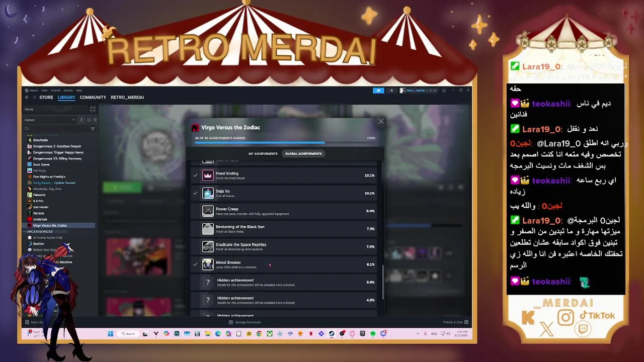
Task: Switch to the Global Achievements tab
Action: pyautogui.click(x=303, y=154)
